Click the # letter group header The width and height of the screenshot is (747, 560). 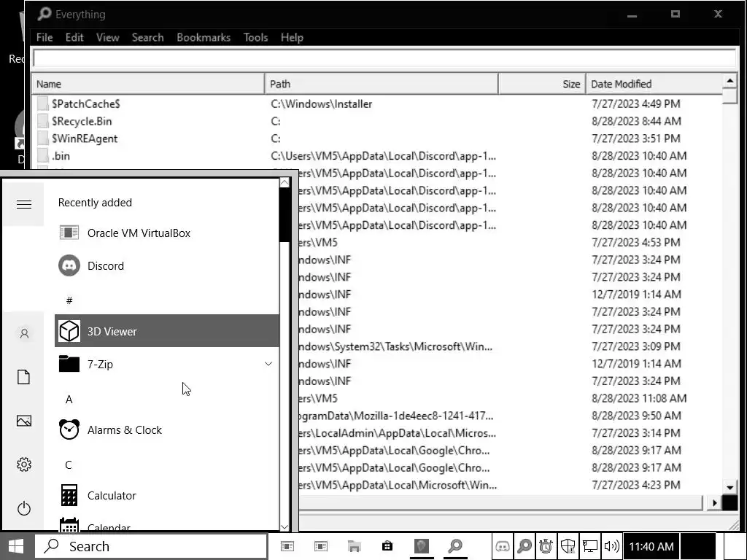pyautogui.click(x=69, y=300)
